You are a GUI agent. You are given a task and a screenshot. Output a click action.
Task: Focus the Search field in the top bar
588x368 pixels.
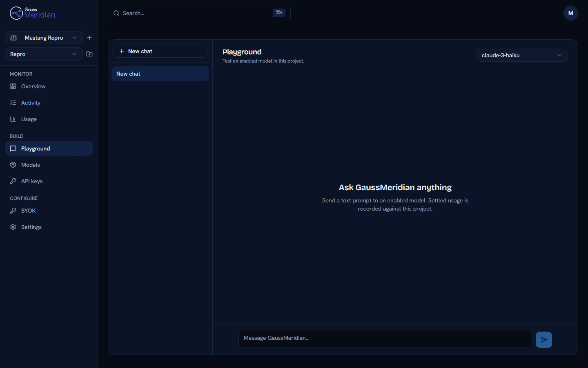point(199,13)
